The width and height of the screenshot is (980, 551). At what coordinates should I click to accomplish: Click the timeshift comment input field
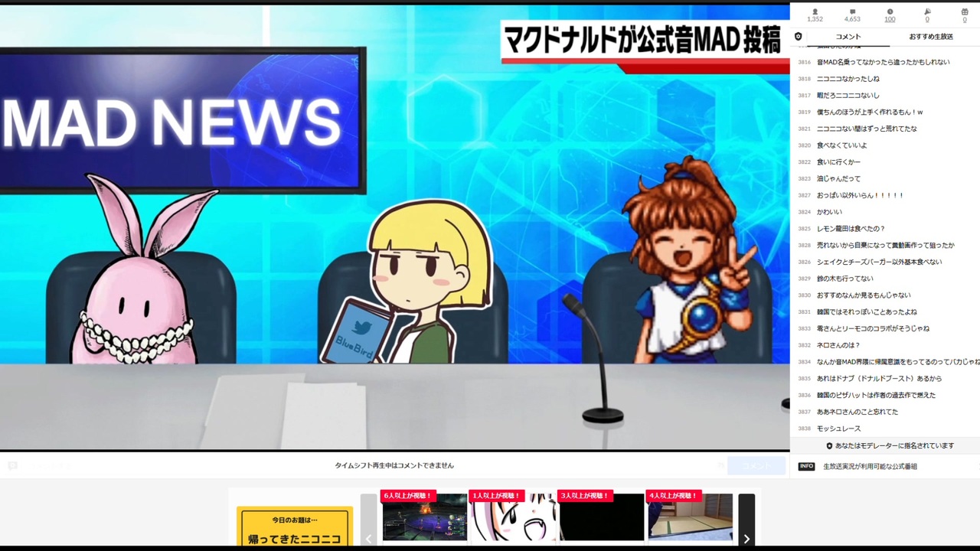(x=366, y=465)
